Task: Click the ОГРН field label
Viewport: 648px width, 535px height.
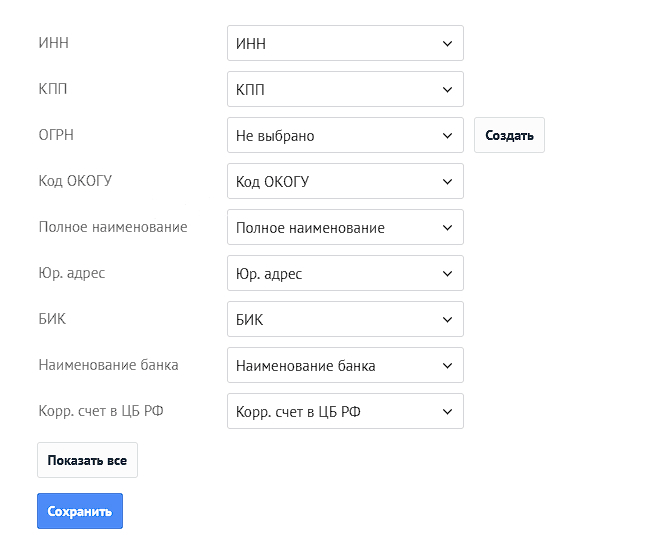Action: [x=56, y=135]
